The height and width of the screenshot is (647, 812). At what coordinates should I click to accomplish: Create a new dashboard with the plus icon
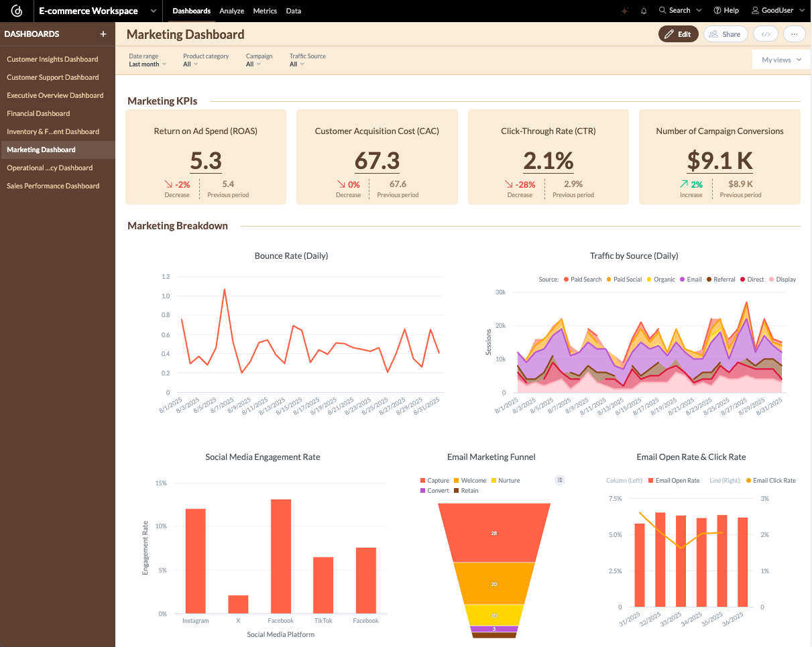[105, 34]
